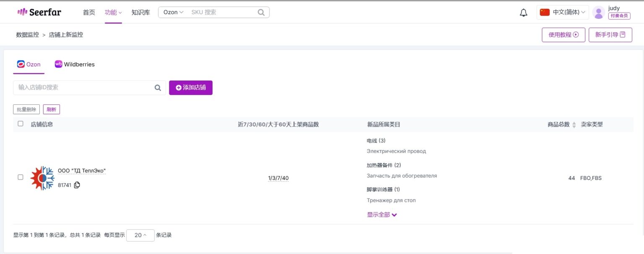Open the 知识库 menu item
The height and width of the screenshot is (254, 644).
pyautogui.click(x=140, y=12)
